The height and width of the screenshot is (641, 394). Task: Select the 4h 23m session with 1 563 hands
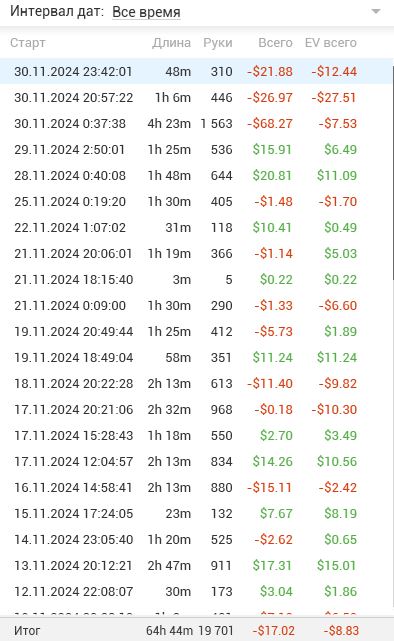pyautogui.click(x=196, y=123)
